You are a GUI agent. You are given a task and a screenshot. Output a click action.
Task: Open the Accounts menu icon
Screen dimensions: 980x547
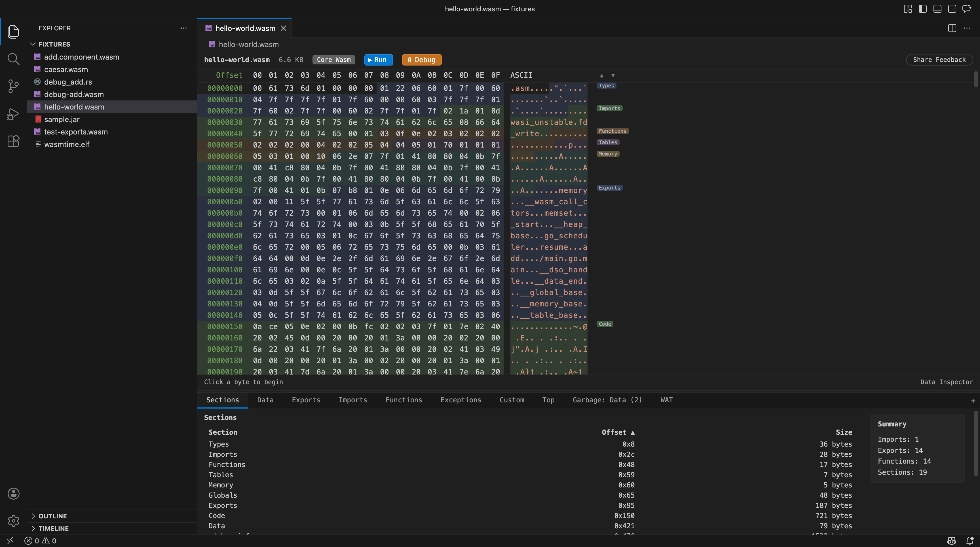[x=13, y=494]
